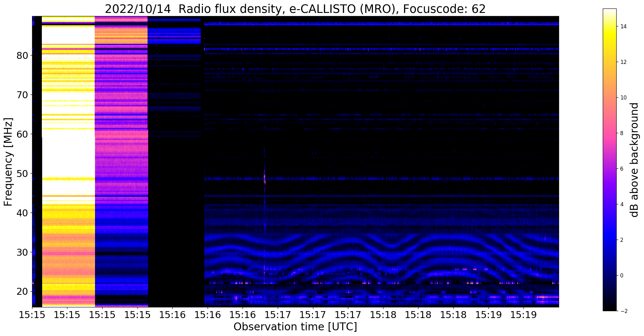Click the 50 MHz tick label
The image size is (644, 336).
[x=22, y=174]
